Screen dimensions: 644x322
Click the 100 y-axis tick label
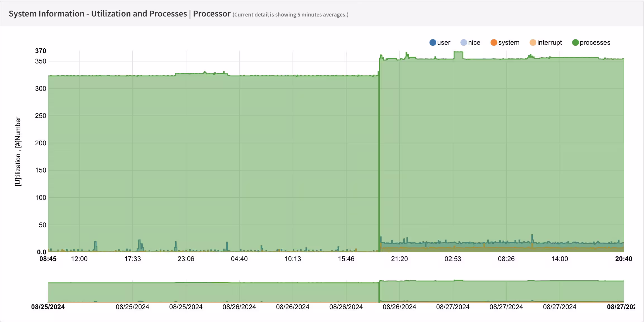point(40,198)
